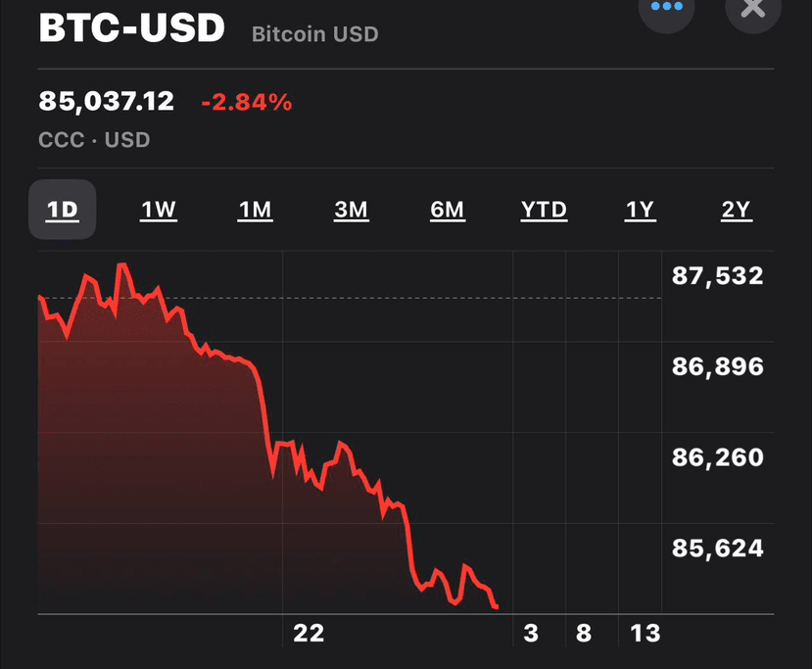
Task: View the 1M price history
Action: coord(255,209)
